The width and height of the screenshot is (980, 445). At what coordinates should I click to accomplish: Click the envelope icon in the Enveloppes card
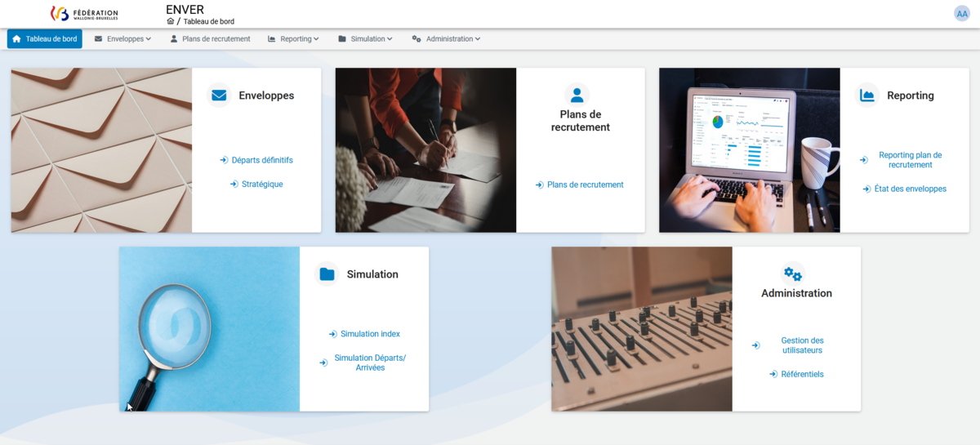(219, 96)
